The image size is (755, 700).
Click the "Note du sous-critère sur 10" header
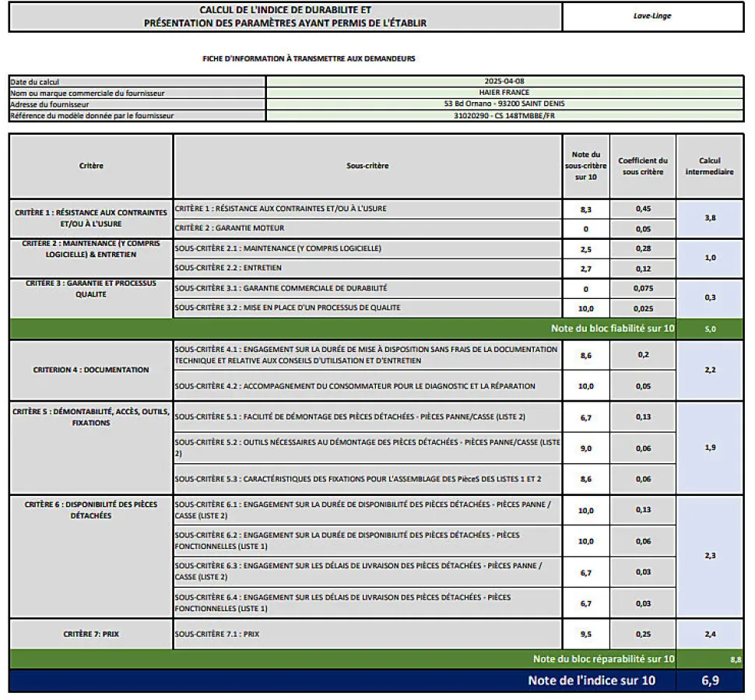[585, 166]
